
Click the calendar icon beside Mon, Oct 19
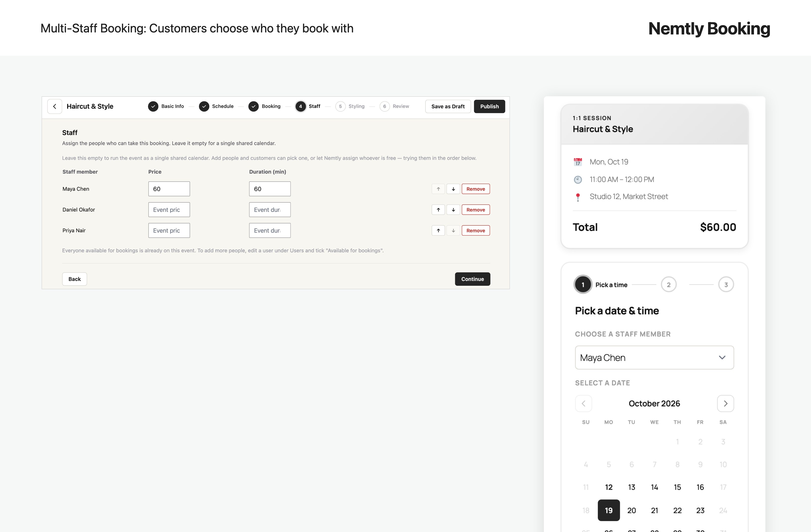(x=578, y=162)
